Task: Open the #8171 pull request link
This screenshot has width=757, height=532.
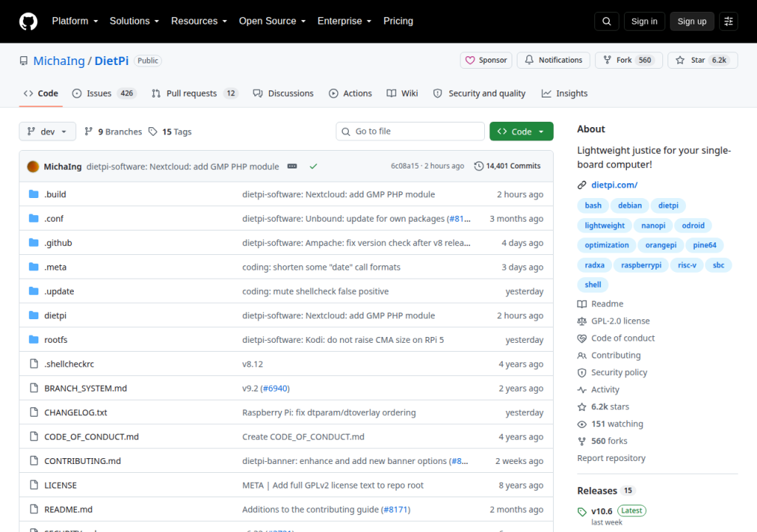Action: tap(396, 509)
